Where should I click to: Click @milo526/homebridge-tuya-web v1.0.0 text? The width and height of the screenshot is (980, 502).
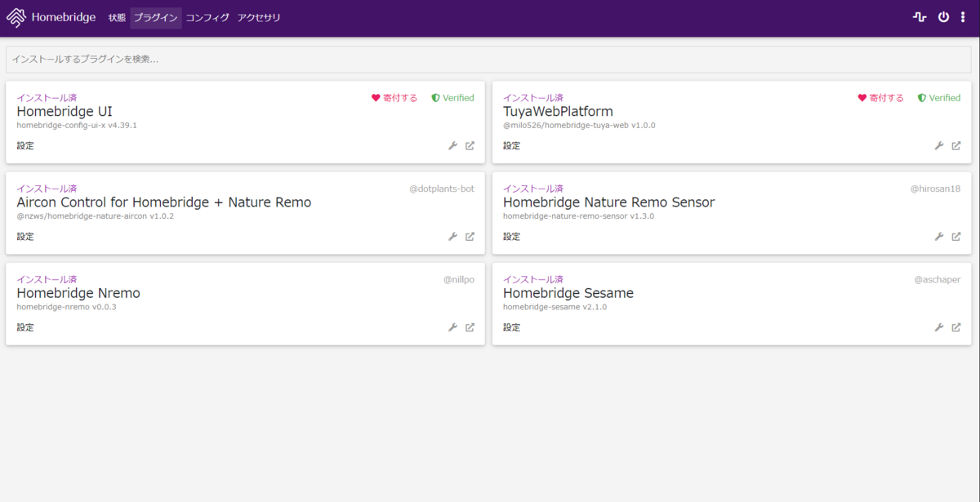[x=579, y=126]
